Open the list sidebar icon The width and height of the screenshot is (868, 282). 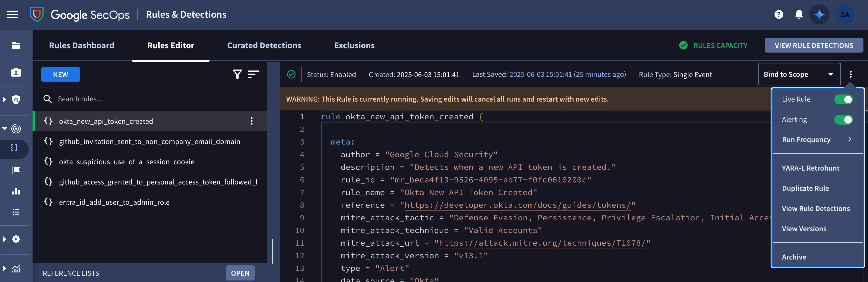pyautogui.click(x=16, y=212)
